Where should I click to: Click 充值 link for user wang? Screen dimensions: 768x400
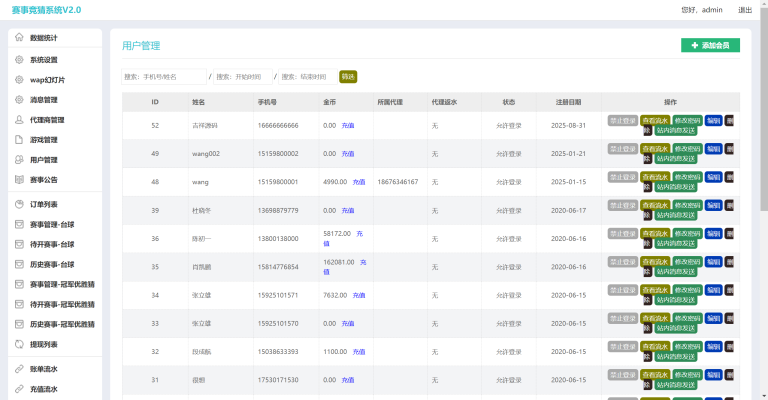click(359, 182)
